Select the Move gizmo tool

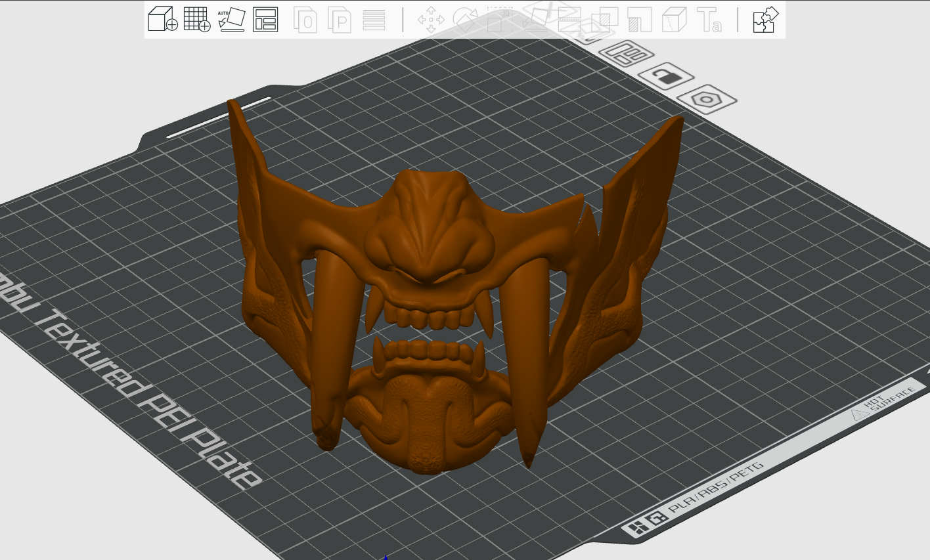[x=431, y=20]
